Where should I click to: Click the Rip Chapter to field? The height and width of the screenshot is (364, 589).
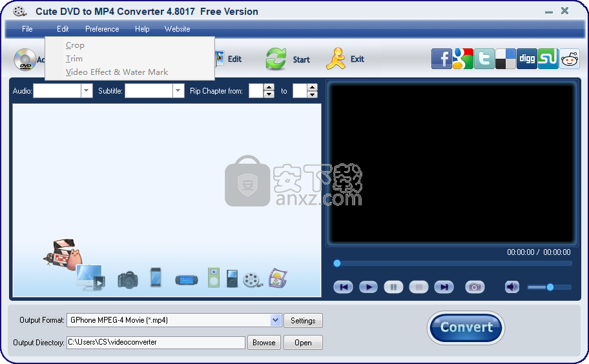tap(300, 90)
